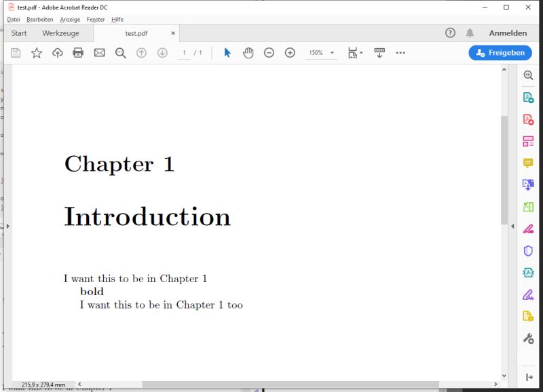Click the Anmelden link
The width and height of the screenshot is (543, 392).
[508, 33]
